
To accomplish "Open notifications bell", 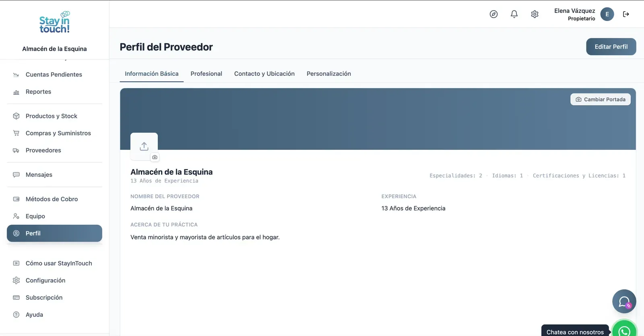I will point(514,14).
